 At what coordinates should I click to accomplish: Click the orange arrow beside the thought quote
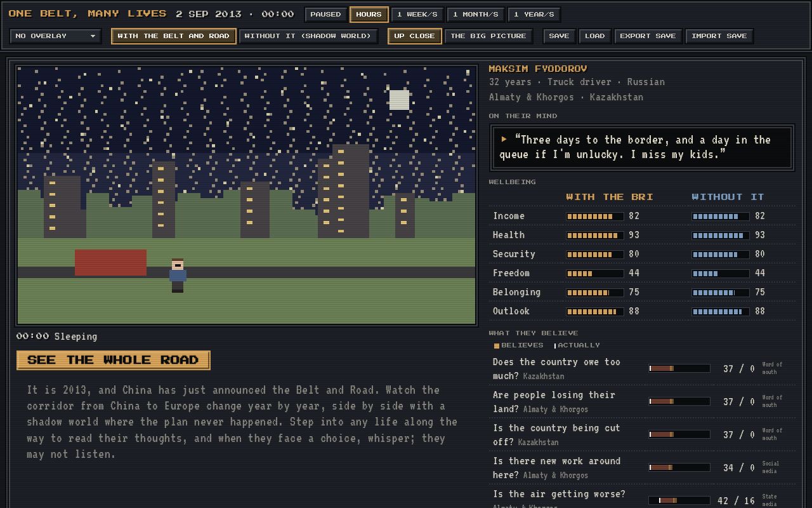click(504, 139)
